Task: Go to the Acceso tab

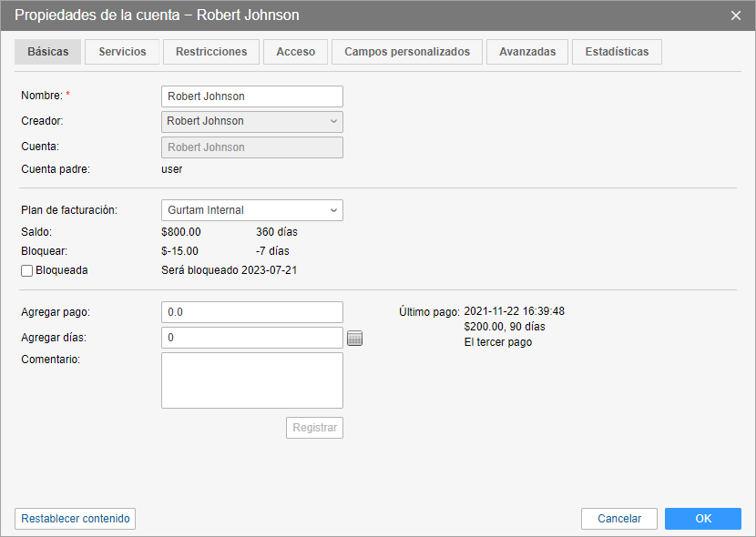Action: [295, 52]
